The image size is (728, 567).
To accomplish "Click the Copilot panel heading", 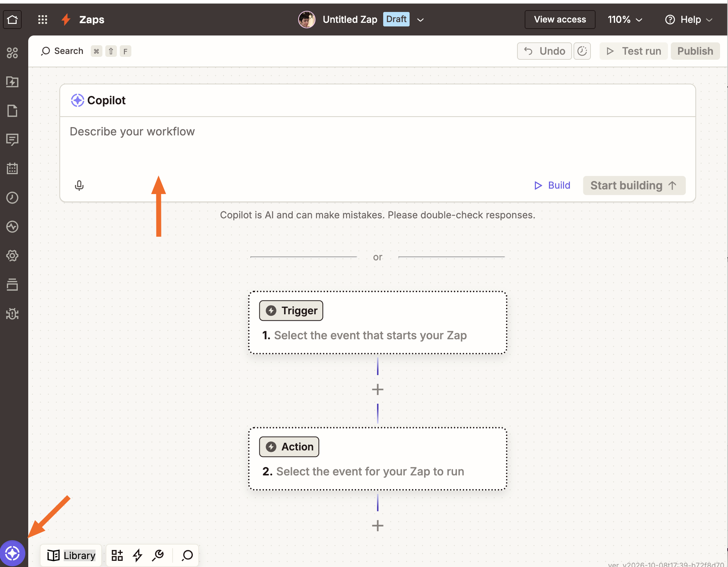I will coord(98,100).
